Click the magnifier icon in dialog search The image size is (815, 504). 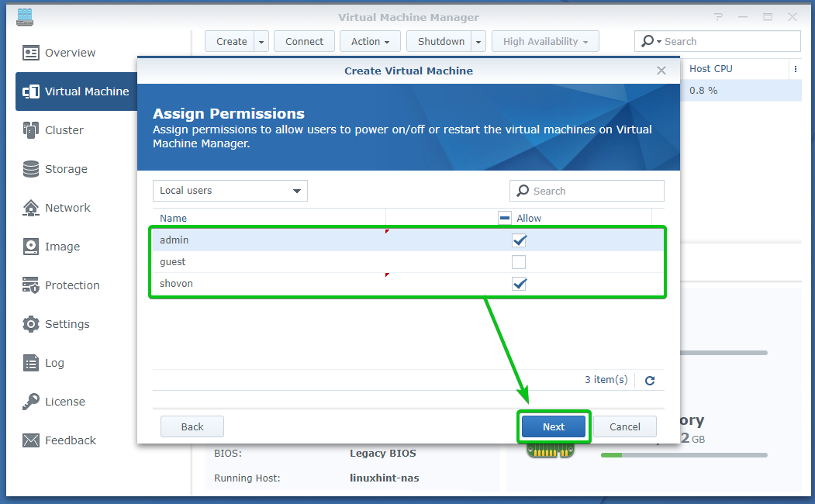(523, 191)
